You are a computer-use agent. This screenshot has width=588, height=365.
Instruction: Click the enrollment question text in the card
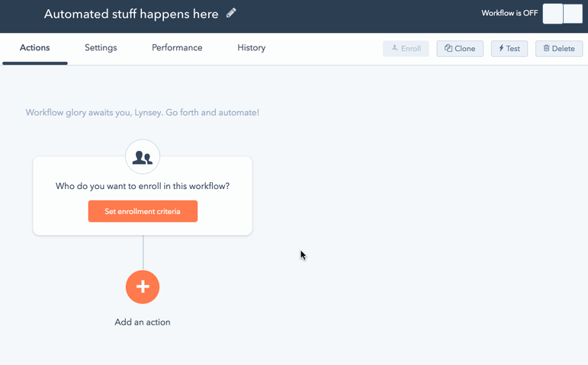pos(143,186)
